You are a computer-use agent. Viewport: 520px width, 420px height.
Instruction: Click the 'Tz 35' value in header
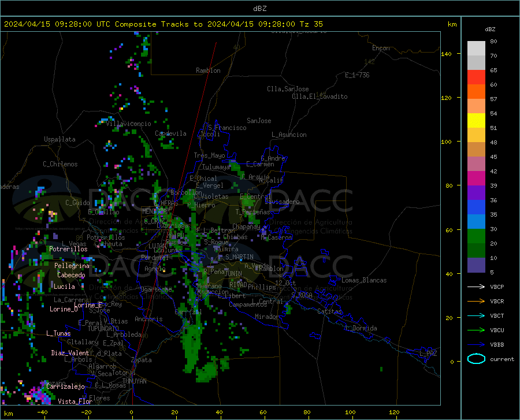[311, 24]
